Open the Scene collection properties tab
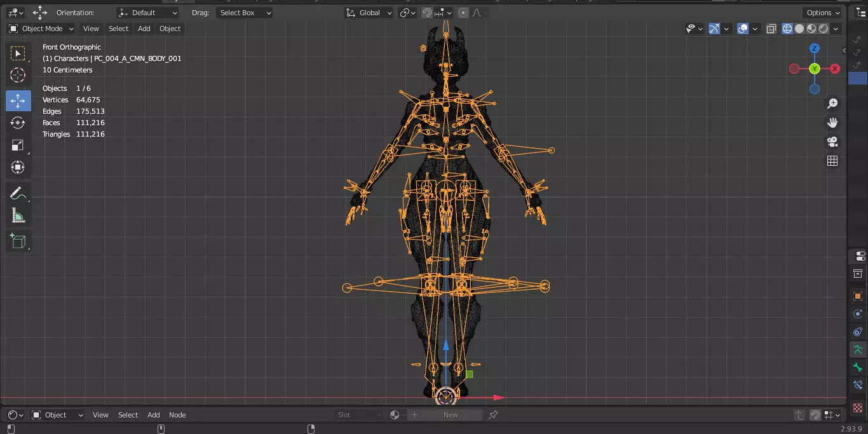Viewport: 868px width, 434px height. click(858, 275)
